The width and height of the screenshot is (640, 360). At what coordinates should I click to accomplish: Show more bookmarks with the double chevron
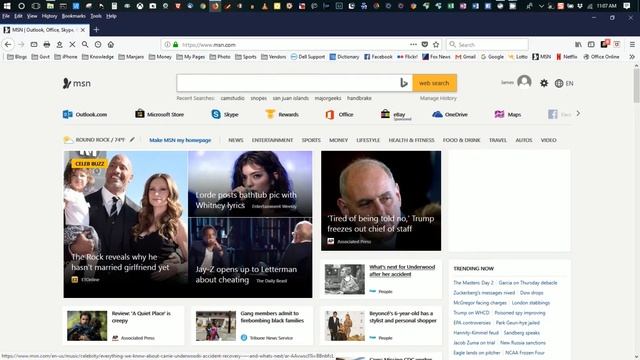pyautogui.click(x=632, y=57)
